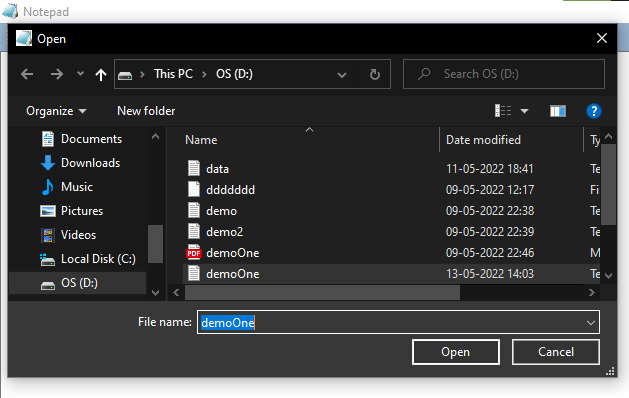Click the red PDF icon of demoOne

[x=194, y=252]
